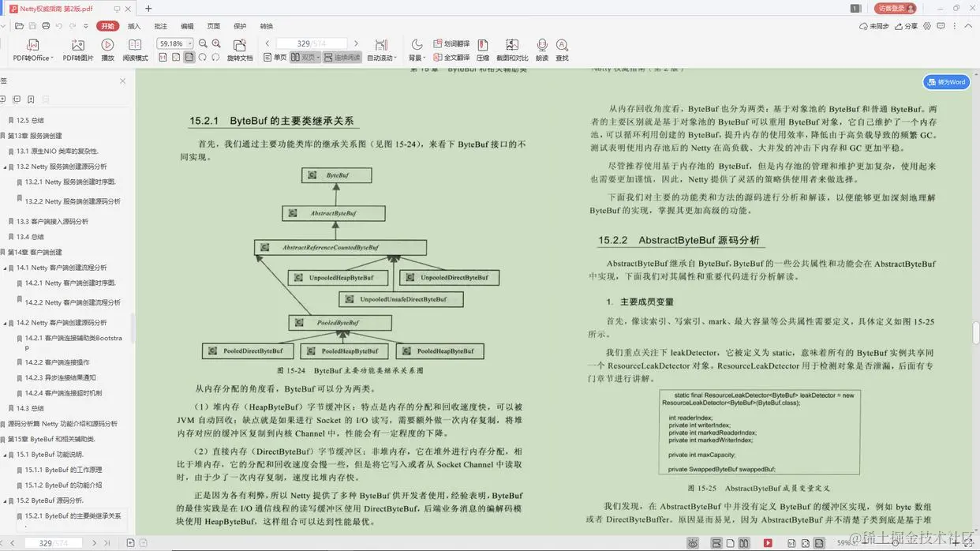Open bookmark 15.1.2 ByteBuf 的功能介绍
This screenshot has height=551, width=980.
point(63,485)
